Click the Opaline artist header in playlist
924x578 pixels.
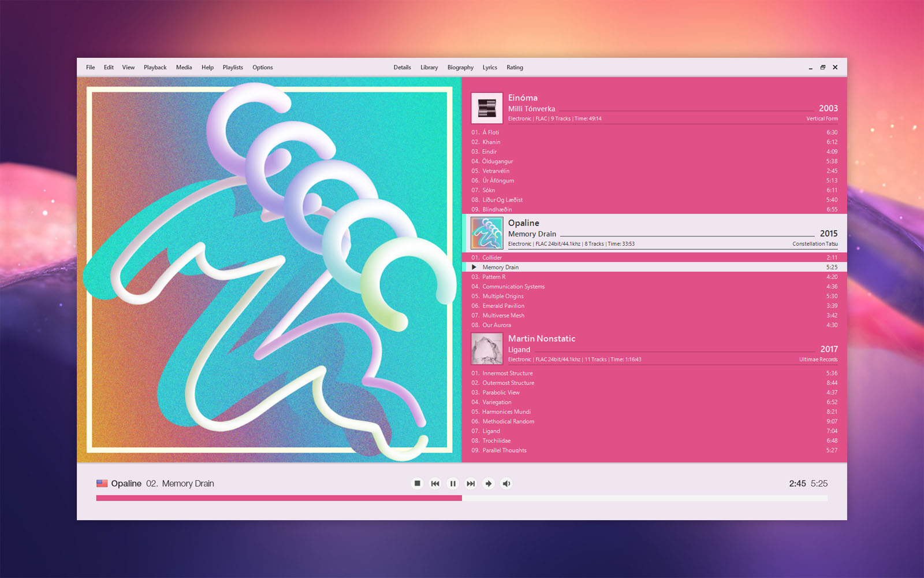click(524, 223)
